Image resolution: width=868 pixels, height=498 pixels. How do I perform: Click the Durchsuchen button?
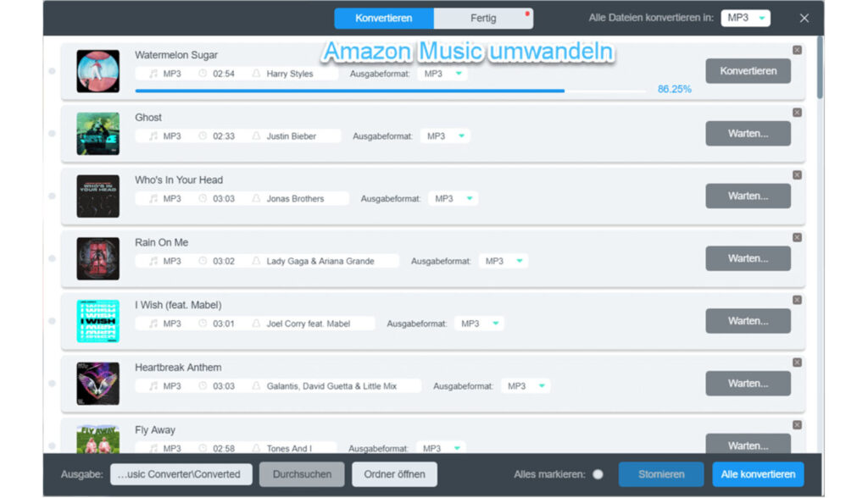point(302,475)
